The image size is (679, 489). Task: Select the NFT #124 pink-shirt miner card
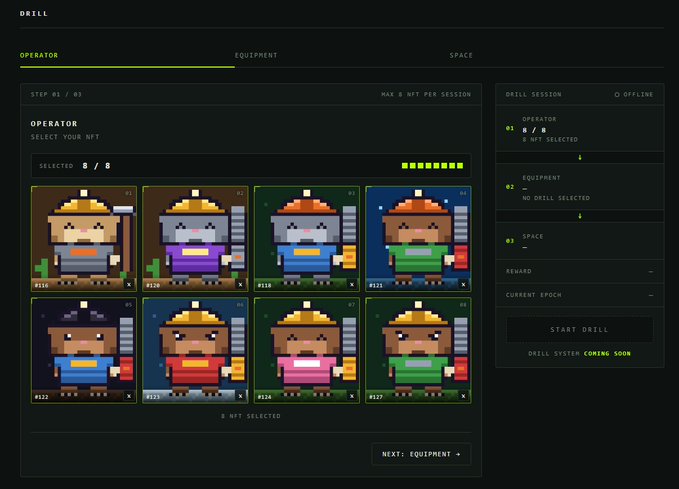(307, 350)
